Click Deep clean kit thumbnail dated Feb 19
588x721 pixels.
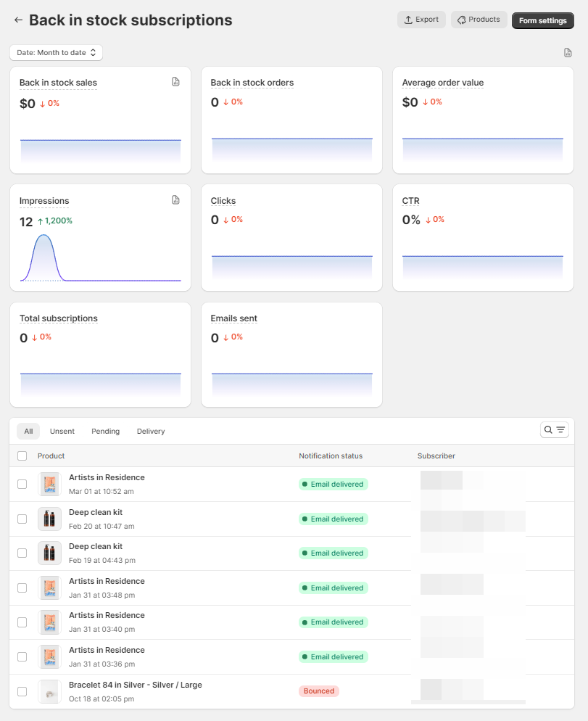[x=49, y=553]
